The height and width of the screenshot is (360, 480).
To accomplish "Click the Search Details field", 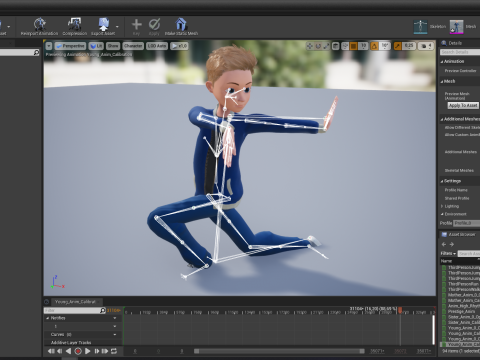I will pyautogui.click(x=460, y=52).
